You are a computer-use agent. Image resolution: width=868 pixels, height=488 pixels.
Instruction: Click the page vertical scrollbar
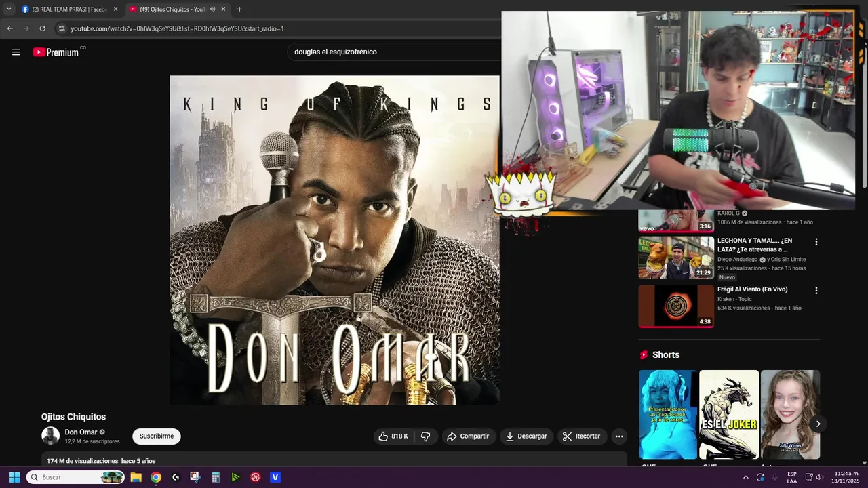[x=864, y=115]
